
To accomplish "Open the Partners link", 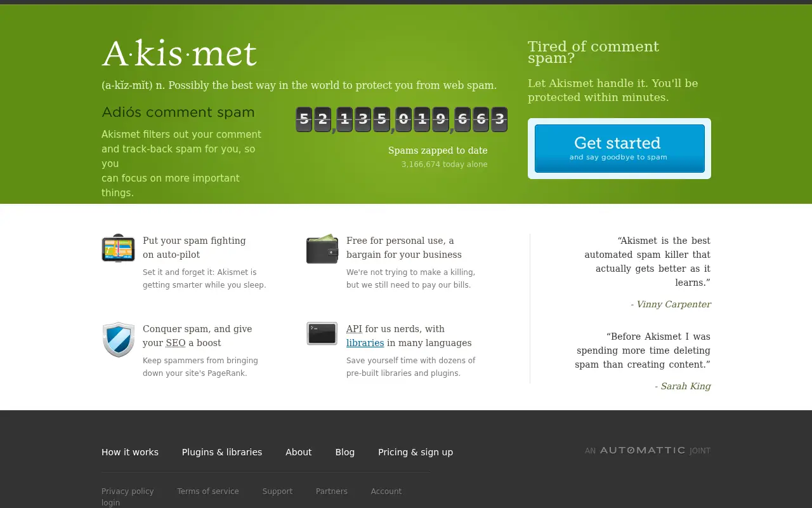I will click(332, 491).
